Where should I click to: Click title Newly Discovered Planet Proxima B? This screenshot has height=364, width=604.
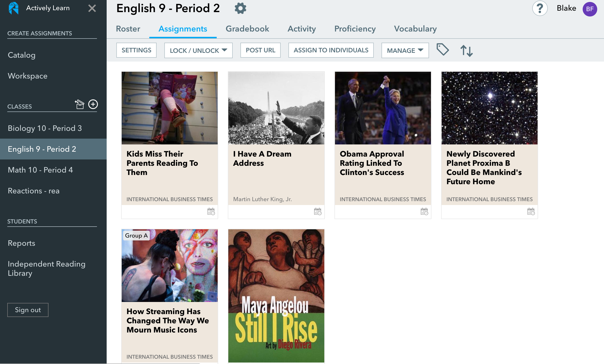[x=484, y=168]
